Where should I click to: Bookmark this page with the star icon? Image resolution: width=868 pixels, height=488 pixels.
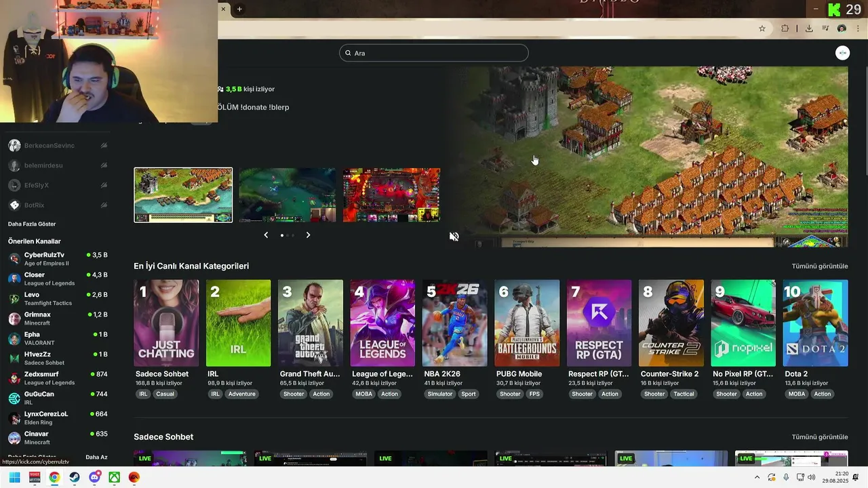pos(762,28)
